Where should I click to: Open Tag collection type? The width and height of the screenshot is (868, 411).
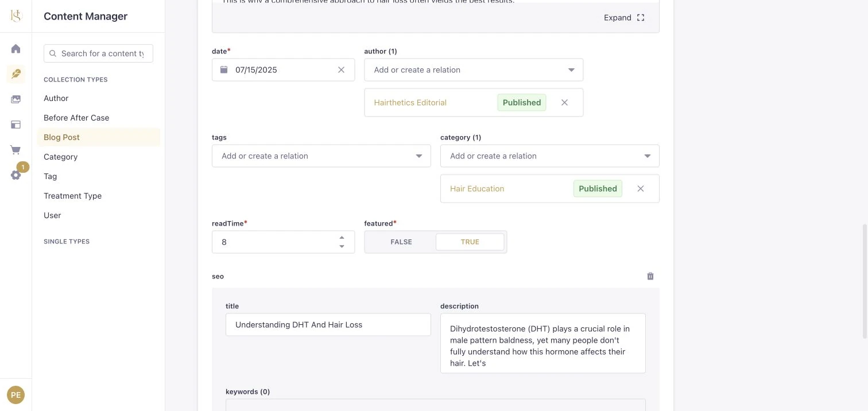click(50, 176)
